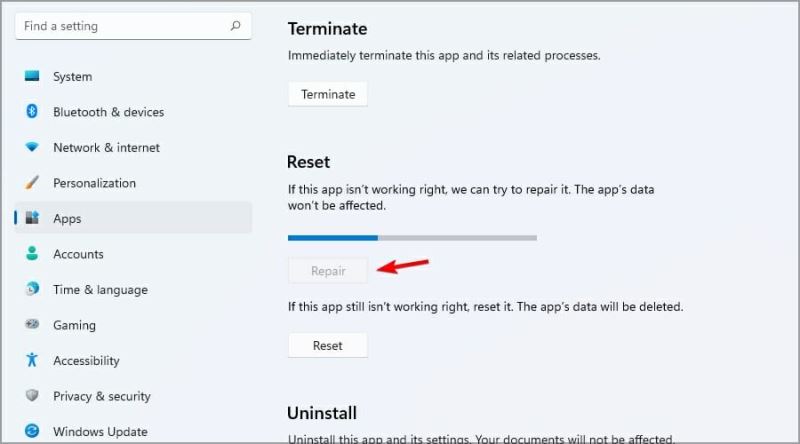800x444 pixels.
Task: Focus the Find a setting search box
Action: [120, 26]
